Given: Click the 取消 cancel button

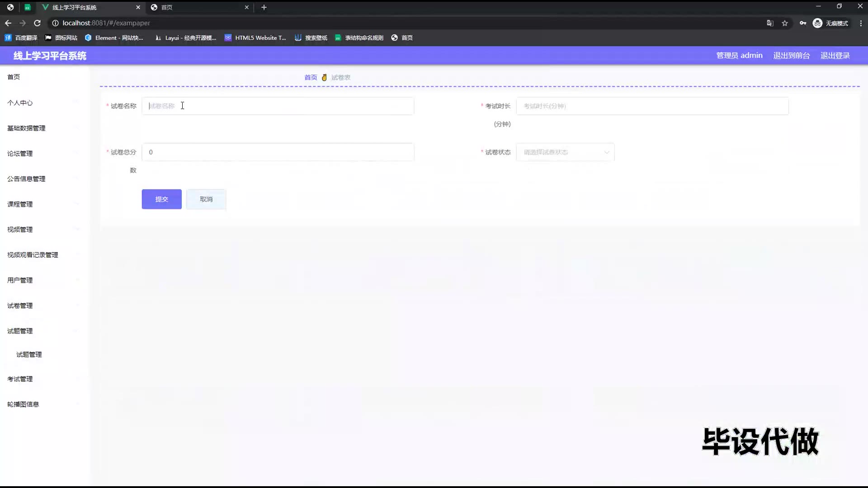Looking at the screenshot, I should point(206,199).
